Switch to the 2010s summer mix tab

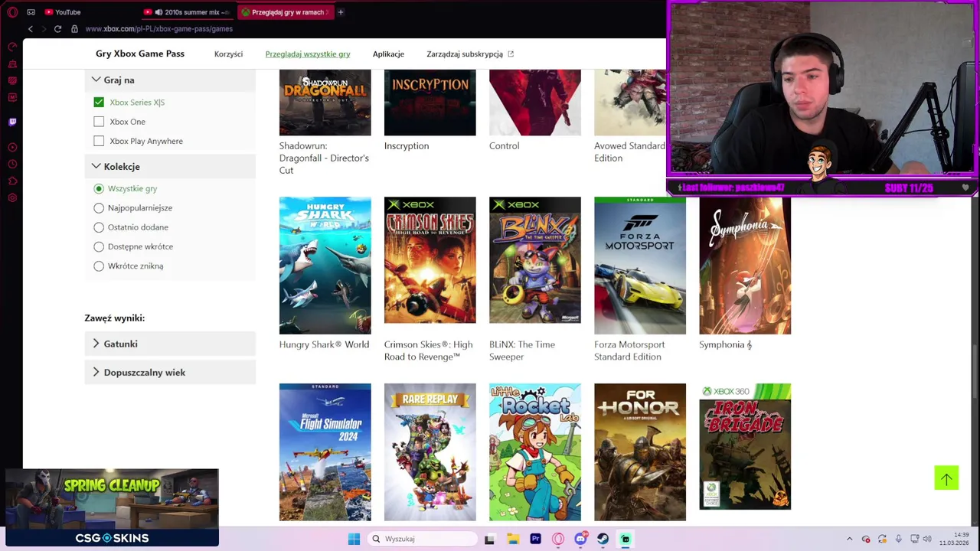click(x=188, y=12)
